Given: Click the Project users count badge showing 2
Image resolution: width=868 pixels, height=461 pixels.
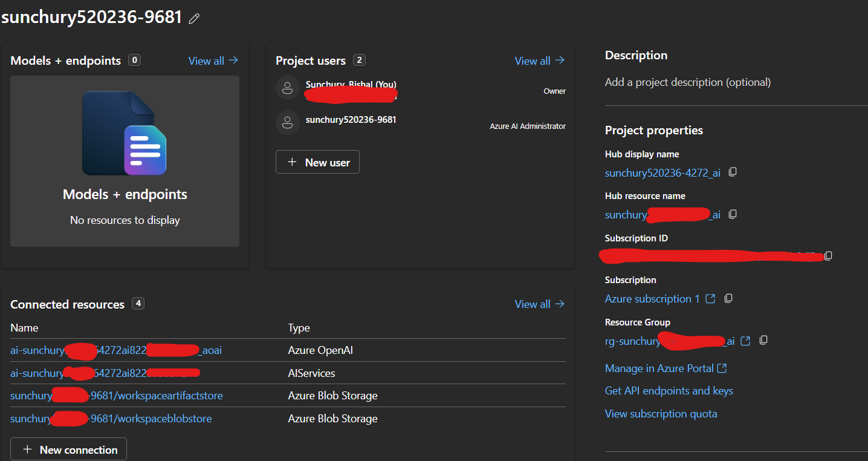Looking at the screenshot, I should pyautogui.click(x=360, y=60).
